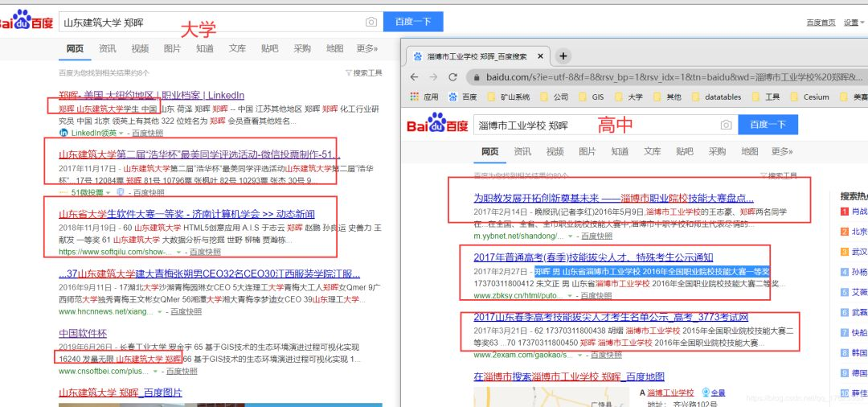Click 百度快照 next to LinkedIn领英
Screen dimensions: 868x407
(149, 134)
